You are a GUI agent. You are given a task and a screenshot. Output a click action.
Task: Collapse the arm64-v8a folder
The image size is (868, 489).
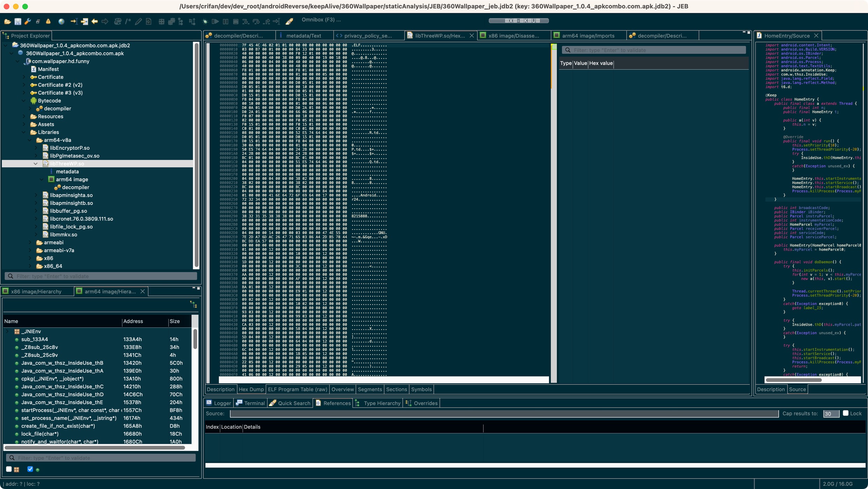(30, 140)
